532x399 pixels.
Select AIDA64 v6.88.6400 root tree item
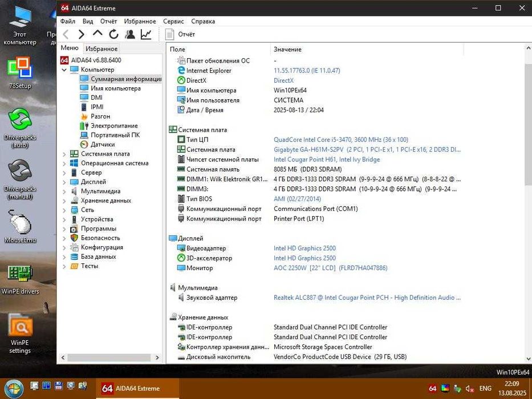pos(91,60)
